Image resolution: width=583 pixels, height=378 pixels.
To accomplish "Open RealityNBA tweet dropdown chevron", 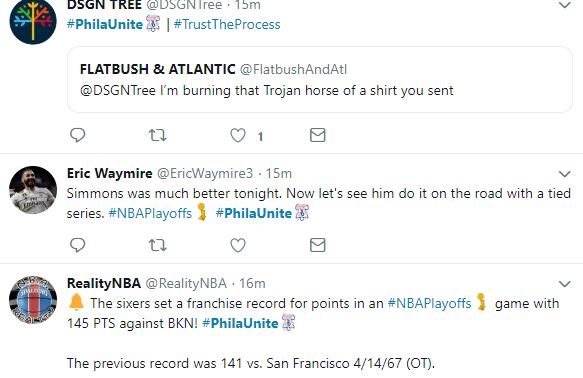I will 565,284.
